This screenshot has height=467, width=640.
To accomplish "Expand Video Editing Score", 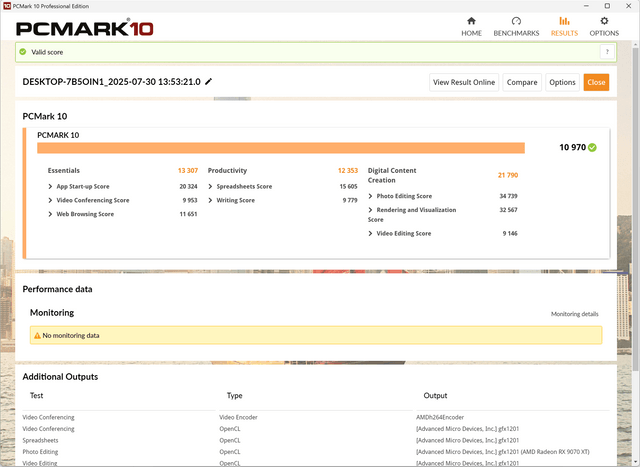I will tap(370, 234).
